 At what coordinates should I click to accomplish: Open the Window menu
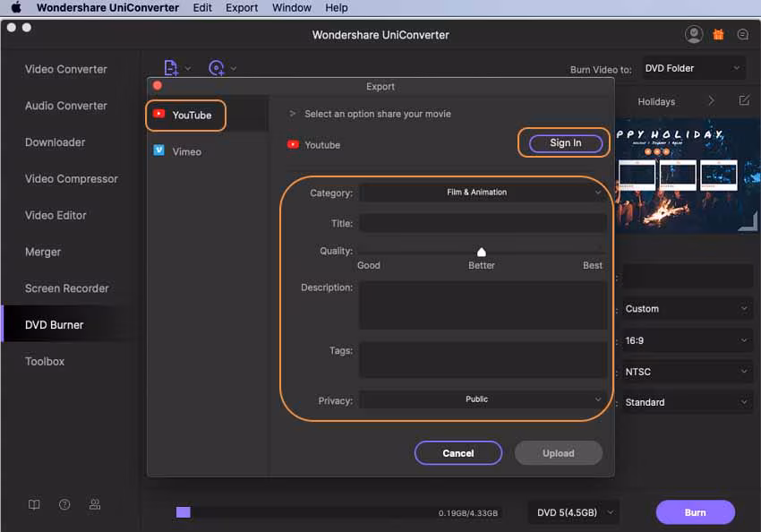pos(291,8)
